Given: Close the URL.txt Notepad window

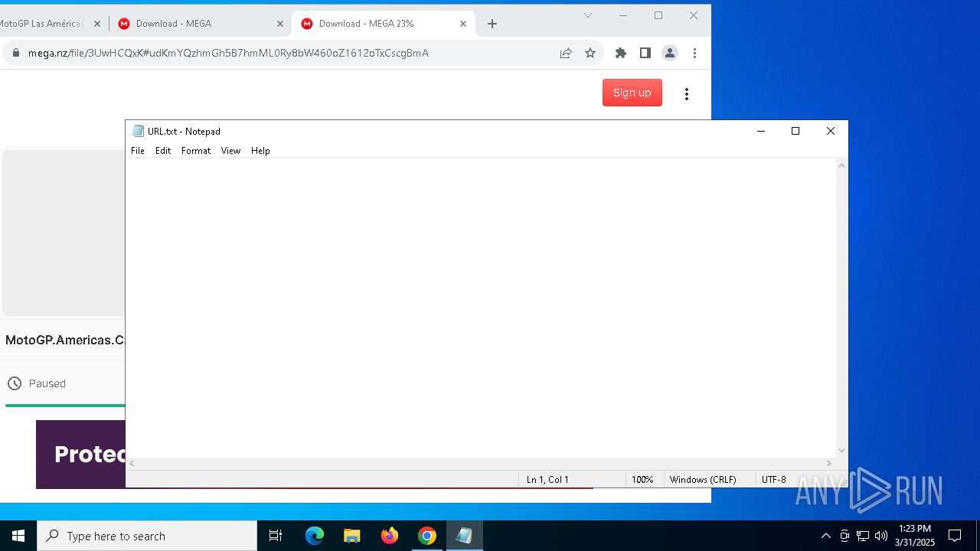Looking at the screenshot, I should (831, 131).
